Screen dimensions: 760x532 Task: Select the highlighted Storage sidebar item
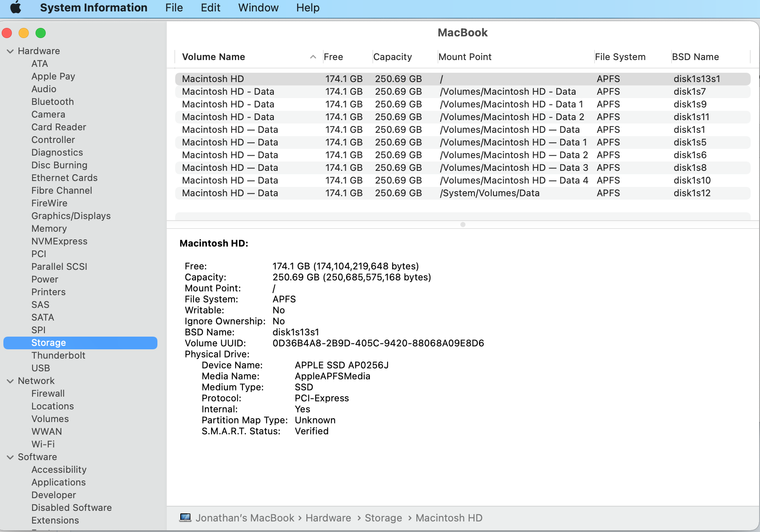pos(80,343)
